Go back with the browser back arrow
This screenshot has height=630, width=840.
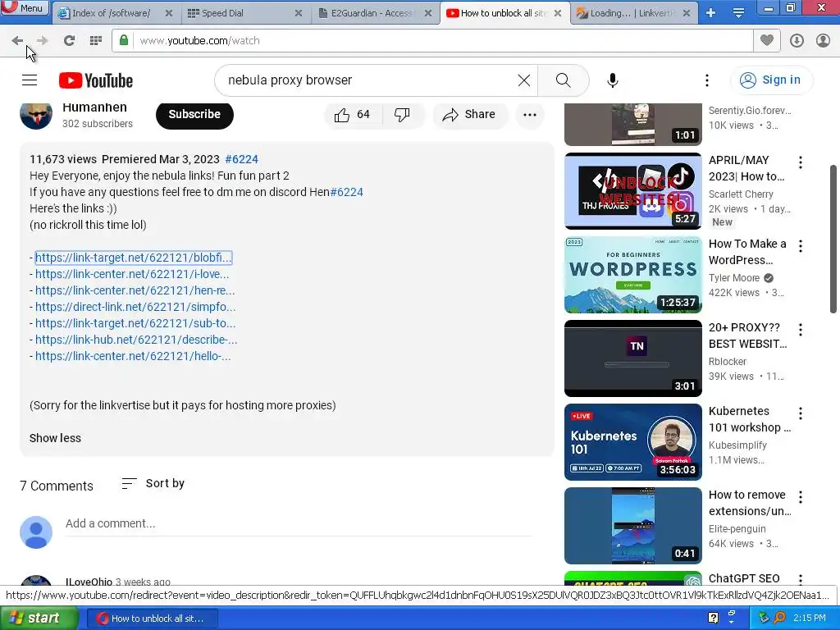[x=17, y=40]
